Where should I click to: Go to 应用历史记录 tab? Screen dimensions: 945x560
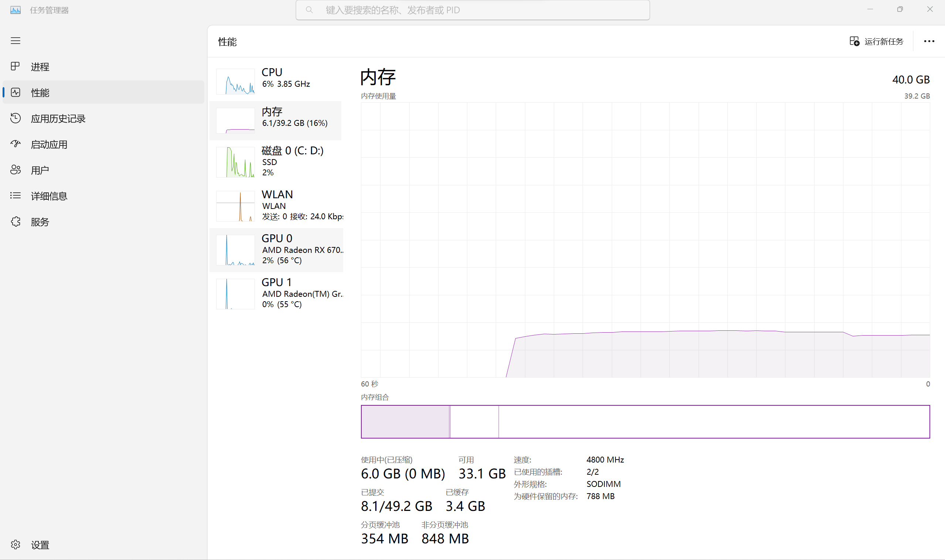point(103,118)
